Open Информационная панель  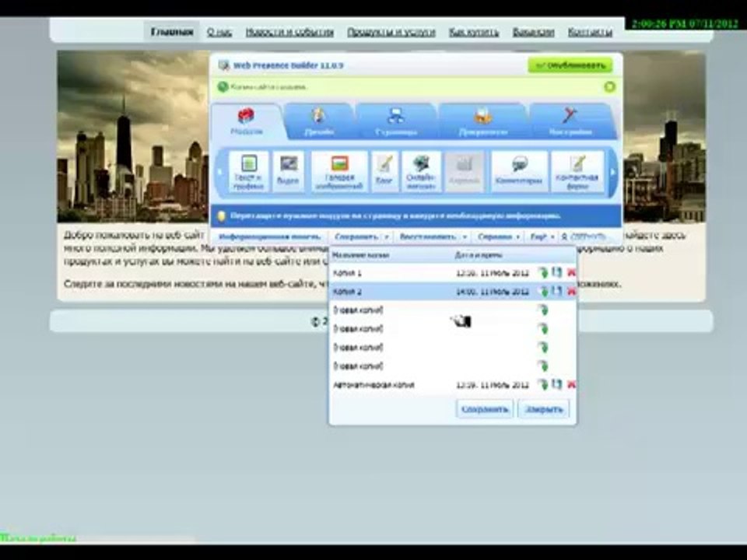click(x=270, y=236)
